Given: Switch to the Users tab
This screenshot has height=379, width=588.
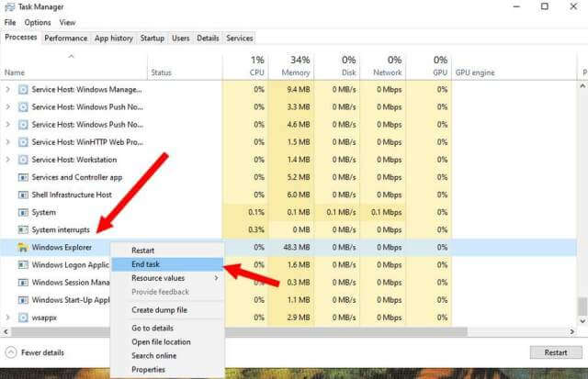Looking at the screenshot, I should tap(181, 39).
